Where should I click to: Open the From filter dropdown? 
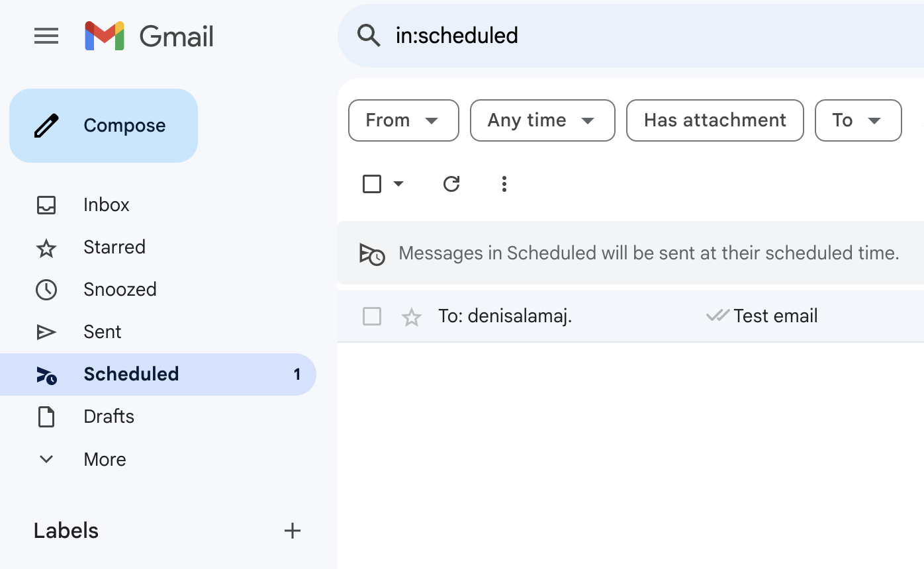coord(403,120)
